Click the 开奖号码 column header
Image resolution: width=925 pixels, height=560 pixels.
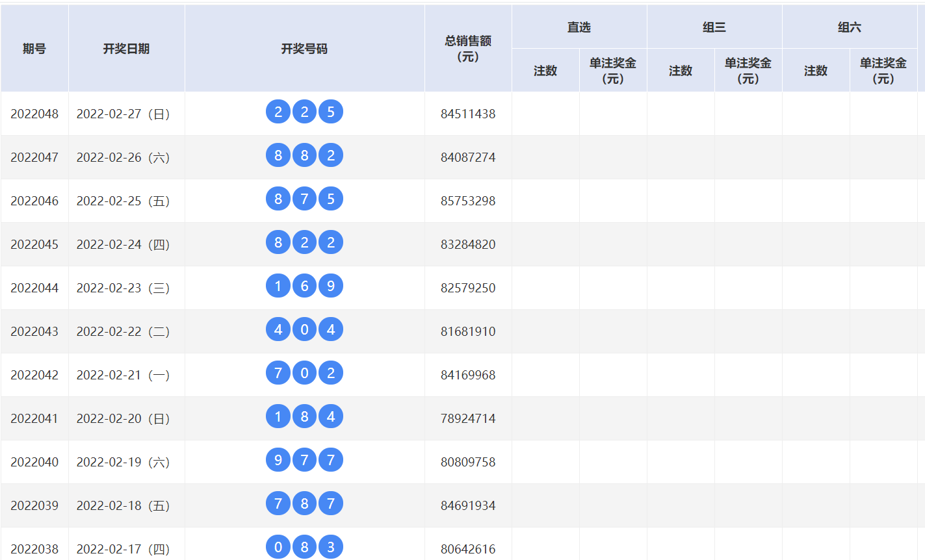304,49
